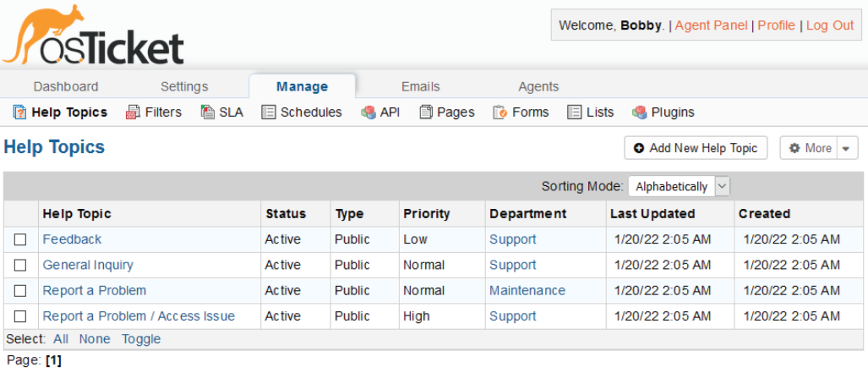
Task: Open Support department in Feedback row
Action: (513, 239)
